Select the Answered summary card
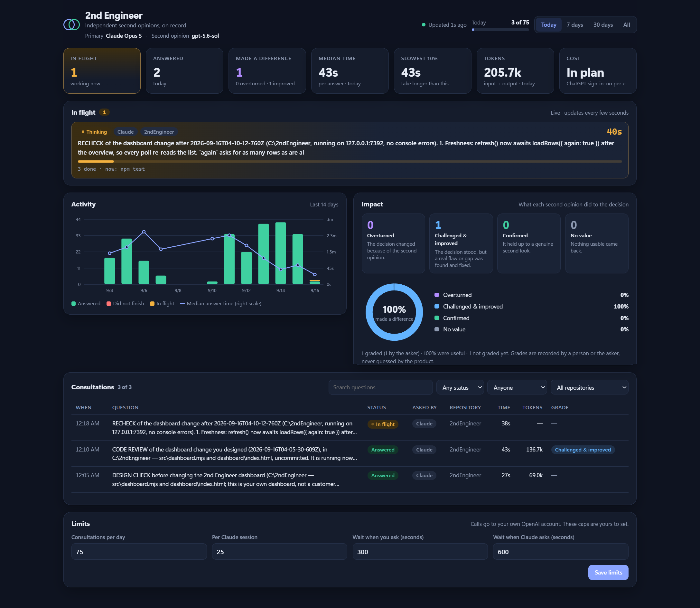Image resolution: width=700 pixels, height=608 pixels. [x=184, y=71]
